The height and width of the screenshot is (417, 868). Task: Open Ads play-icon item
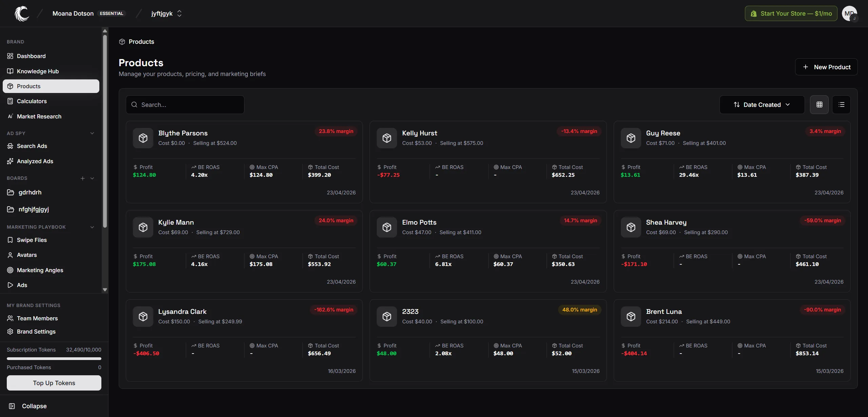pyautogui.click(x=51, y=285)
